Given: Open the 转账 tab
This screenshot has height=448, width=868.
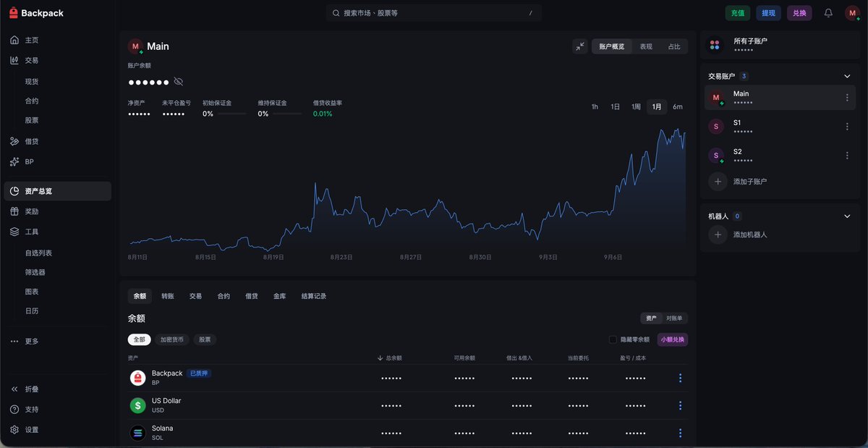Looking at the screenshot, I should tap(168, 296).
